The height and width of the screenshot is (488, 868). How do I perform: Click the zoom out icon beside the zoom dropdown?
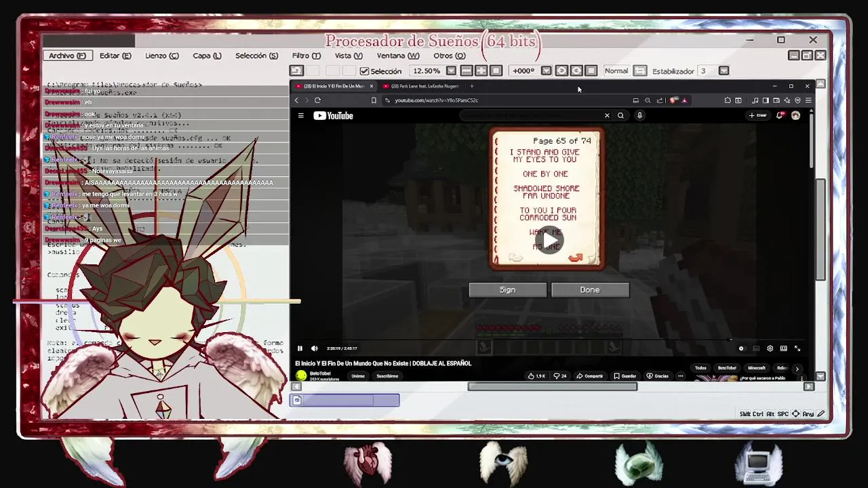pos(467,70)
